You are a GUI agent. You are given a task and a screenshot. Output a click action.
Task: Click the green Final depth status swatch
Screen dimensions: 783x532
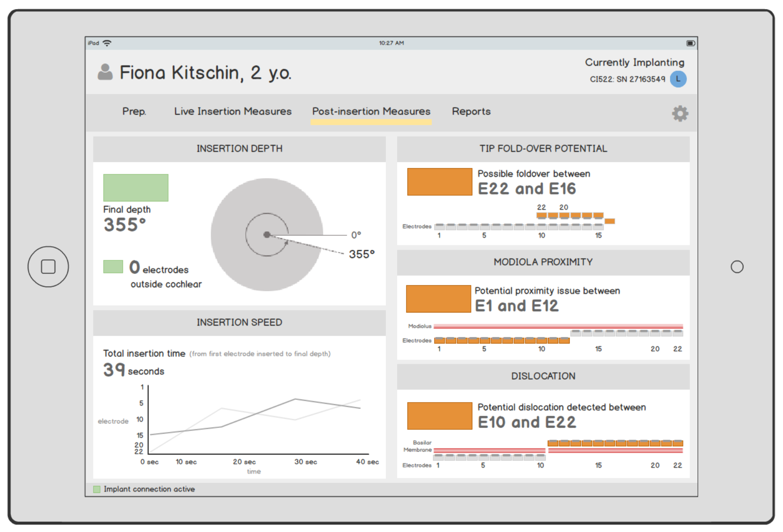(136, 188)
